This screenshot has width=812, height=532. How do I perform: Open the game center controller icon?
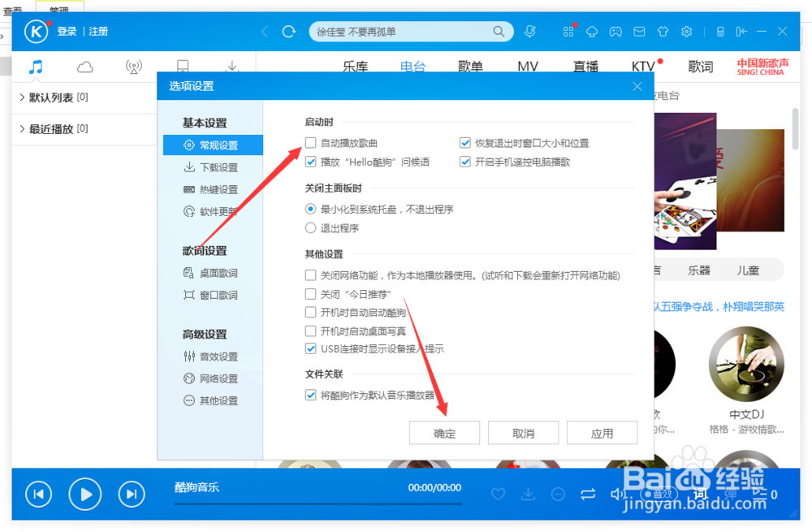click(615, 31)
